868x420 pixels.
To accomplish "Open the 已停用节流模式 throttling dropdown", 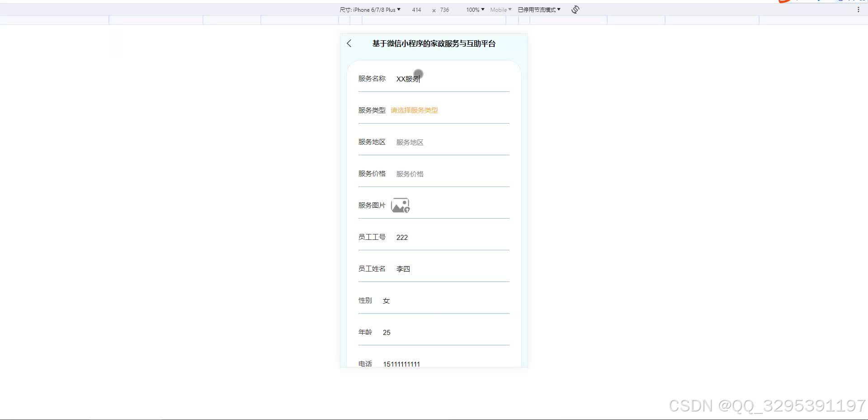I will click(538, 9).
